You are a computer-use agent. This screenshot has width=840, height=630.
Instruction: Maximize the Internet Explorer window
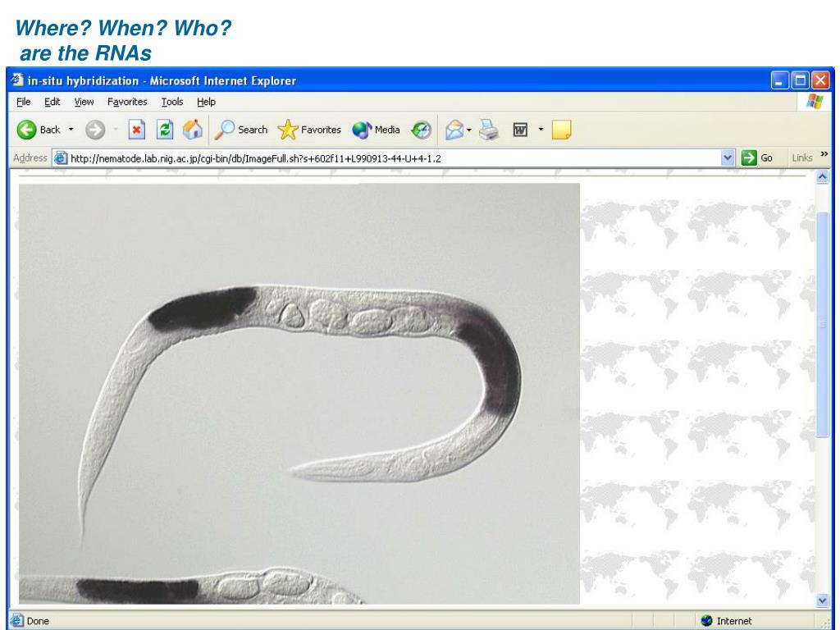click(801, 80)
